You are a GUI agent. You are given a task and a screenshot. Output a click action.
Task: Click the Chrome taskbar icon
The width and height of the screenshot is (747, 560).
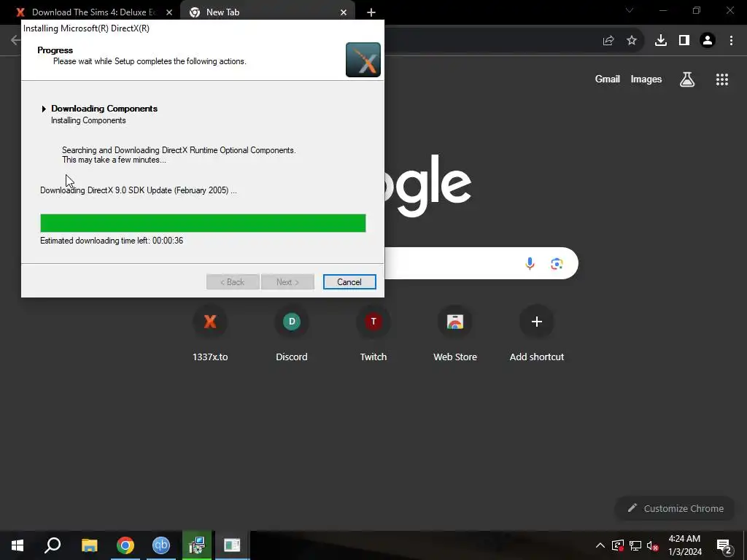tap(125, 545)
